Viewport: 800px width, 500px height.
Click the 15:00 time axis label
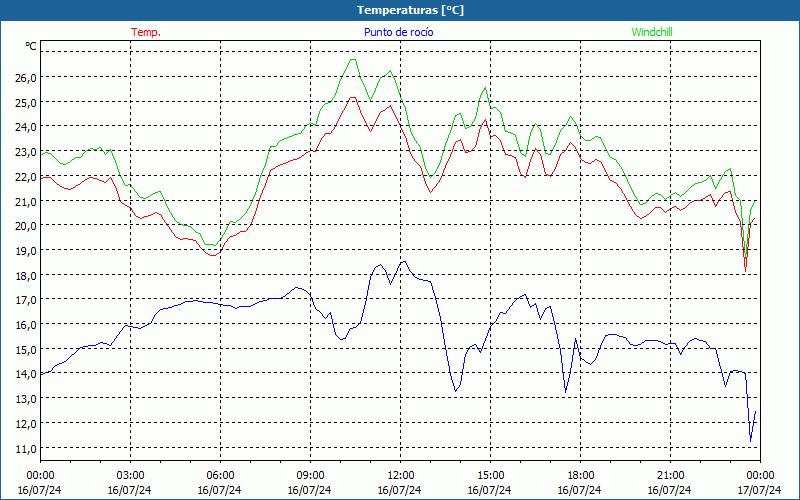tap(490, 476)
